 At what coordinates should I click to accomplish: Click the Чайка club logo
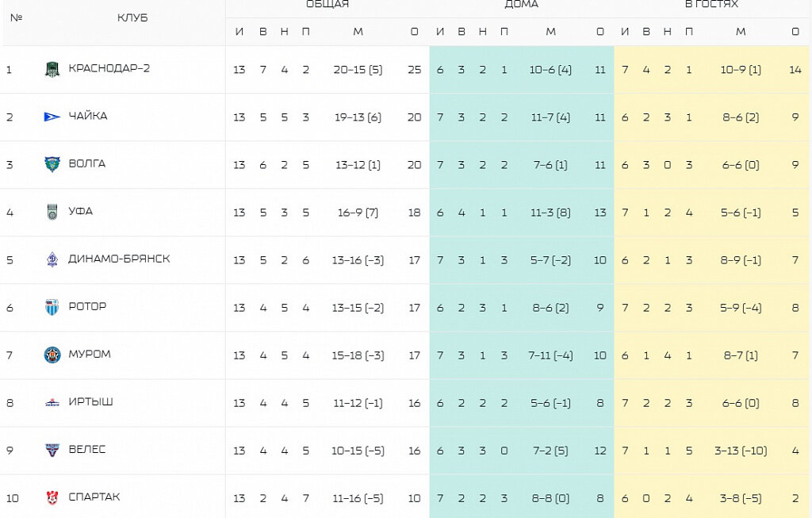click(52, 117)
